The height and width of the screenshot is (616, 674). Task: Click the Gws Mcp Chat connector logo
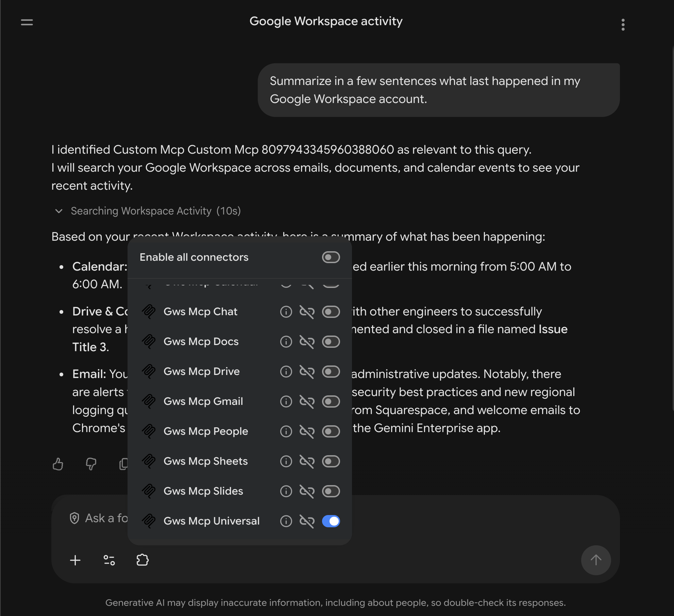[x=149, y=312]
